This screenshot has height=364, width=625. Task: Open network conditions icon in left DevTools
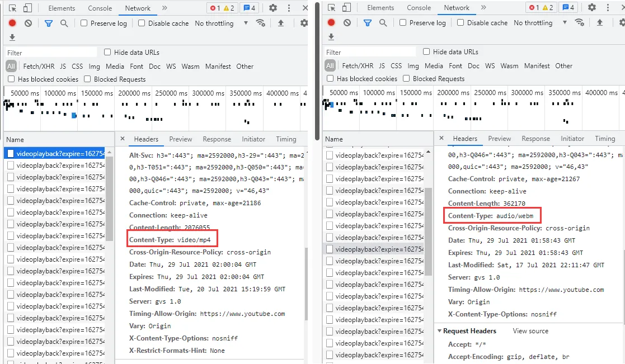pyautogui.click(x=261, y=23)
